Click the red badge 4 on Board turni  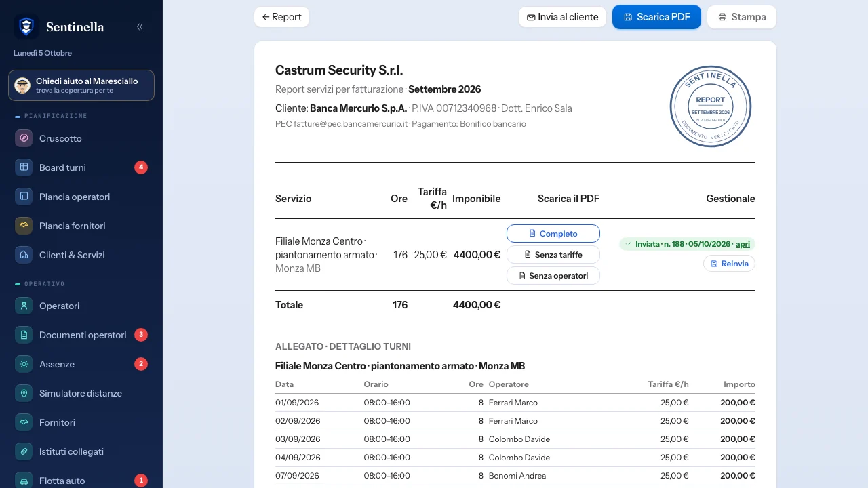click(x=141, y=167)
